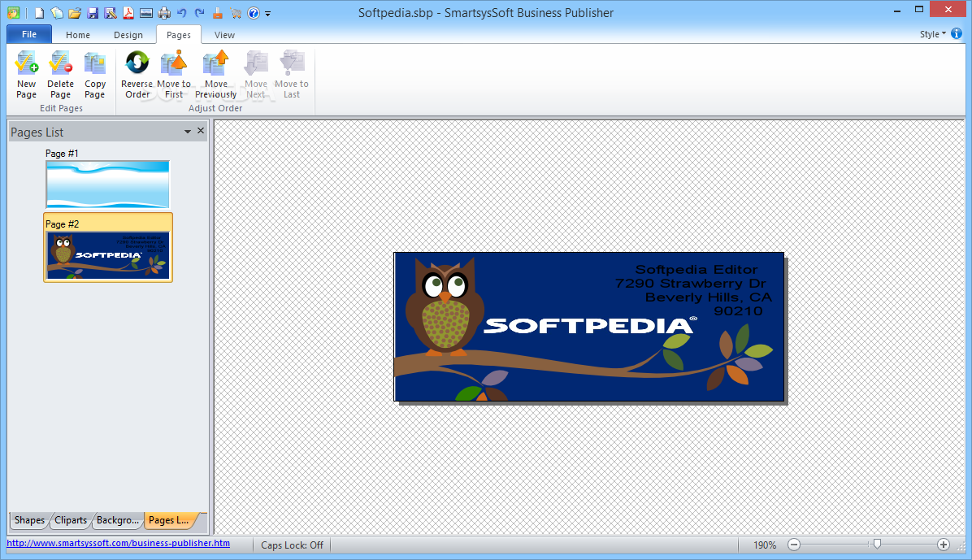Switch to the View ribbon tab
Image resolution: width=972 pixels, height=560 pixels.
224,35
